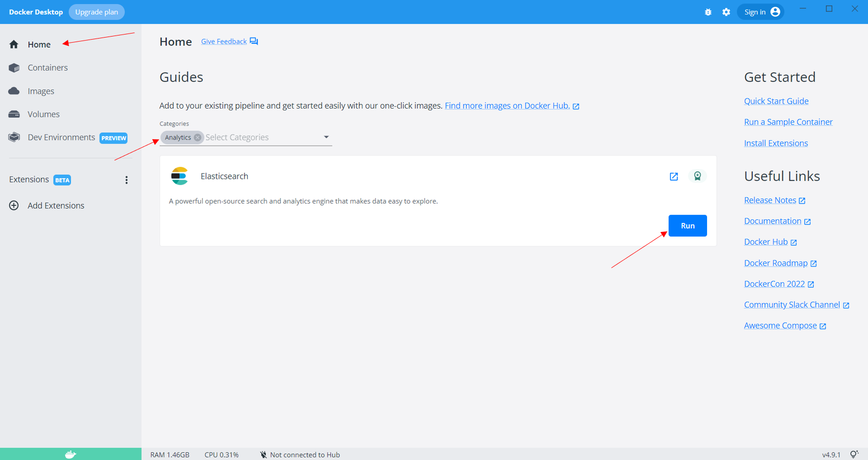Viewport: 868px width, 460px height.
Task: Click the Not connected to Hub text
Action: pos(305,455)
